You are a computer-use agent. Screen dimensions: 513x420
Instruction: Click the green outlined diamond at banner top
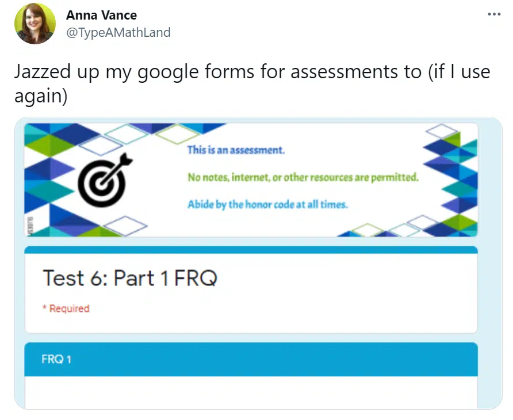(x=178, y=134)
